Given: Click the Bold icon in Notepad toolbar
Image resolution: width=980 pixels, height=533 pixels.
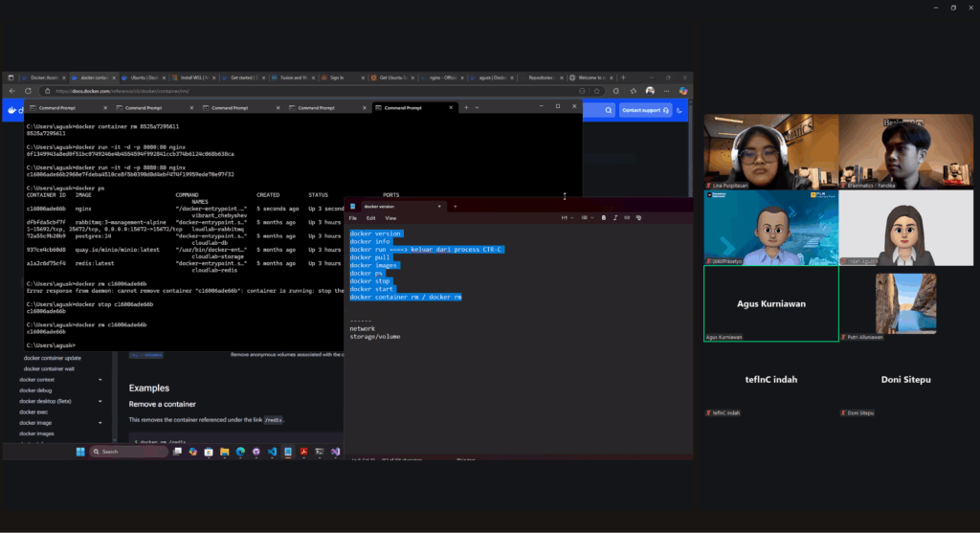Looking at the screenshot, I should [x=603, y=218].
